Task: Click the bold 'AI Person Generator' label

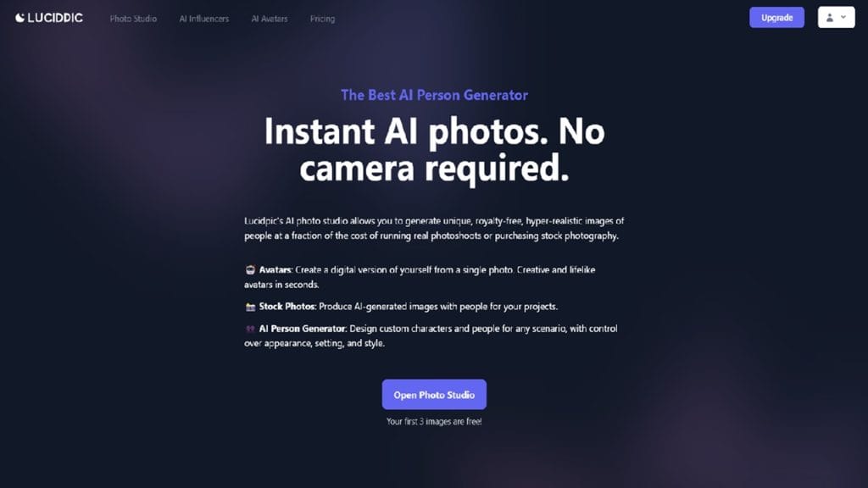Action: click(303, 329)
